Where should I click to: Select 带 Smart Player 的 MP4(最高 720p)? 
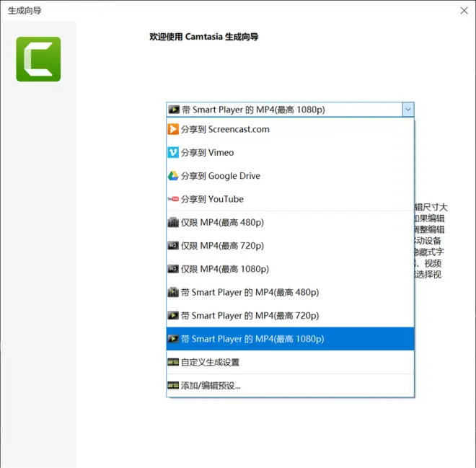click(x=290, y=316)
